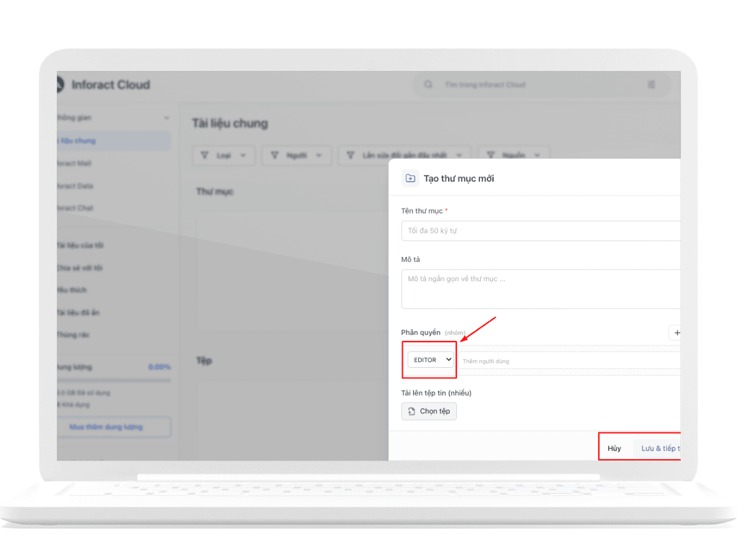Click the Lưu & tiếp tục button
Image resolution: width=747 pixels, height=560 pixels.
[660, 449]
